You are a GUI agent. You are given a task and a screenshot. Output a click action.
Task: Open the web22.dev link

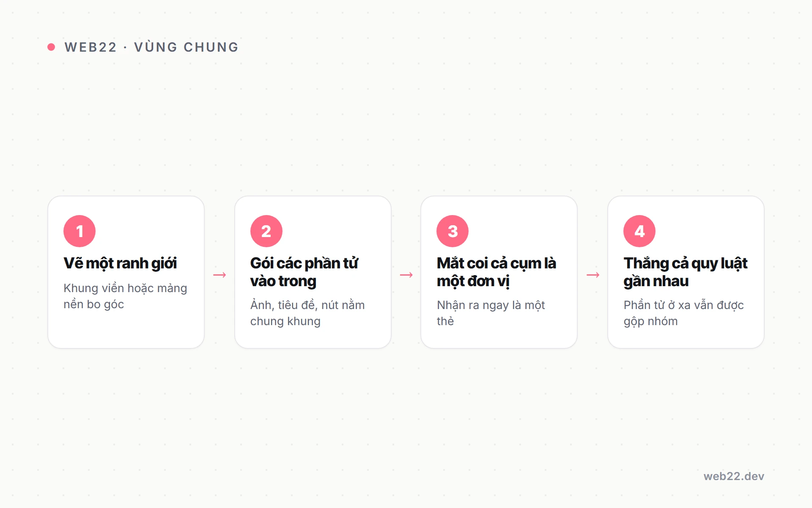[x=734, y=476]
